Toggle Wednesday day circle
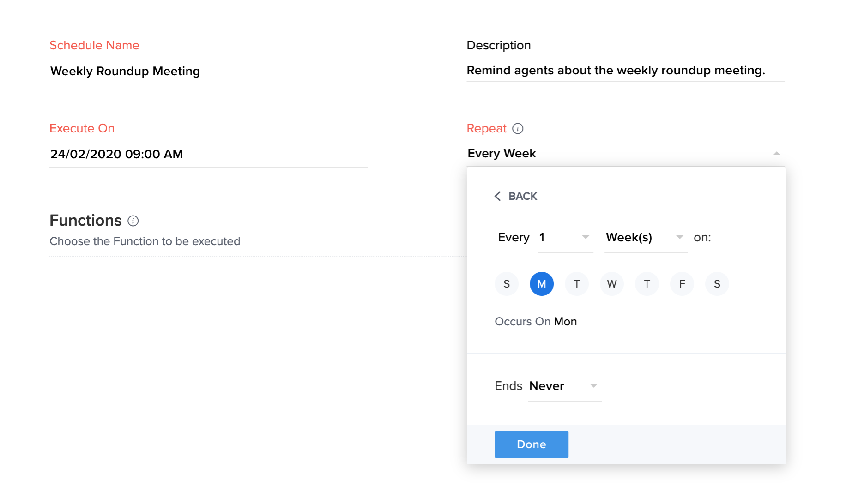Screen dimensions: 846x504 click(x=612, y=284)
